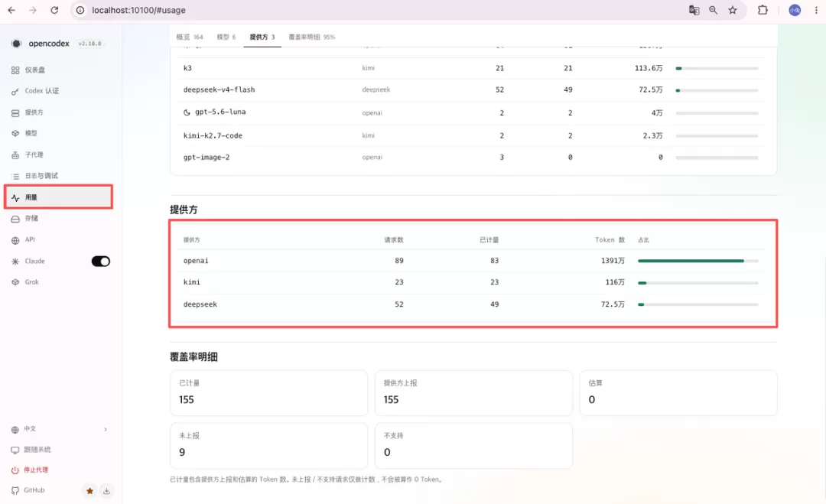826x504 pixels.
Task: Click the kimi-k2.7-code model name
Action: tap(213, 136)
